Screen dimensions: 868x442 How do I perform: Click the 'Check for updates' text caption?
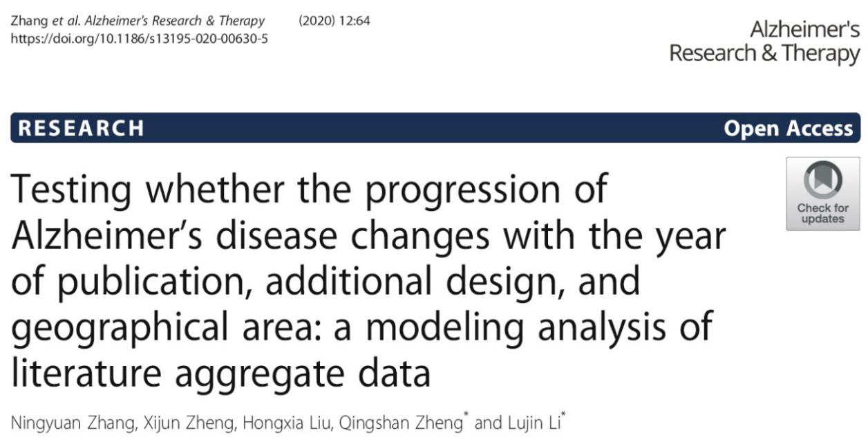[x=822, y=214]
